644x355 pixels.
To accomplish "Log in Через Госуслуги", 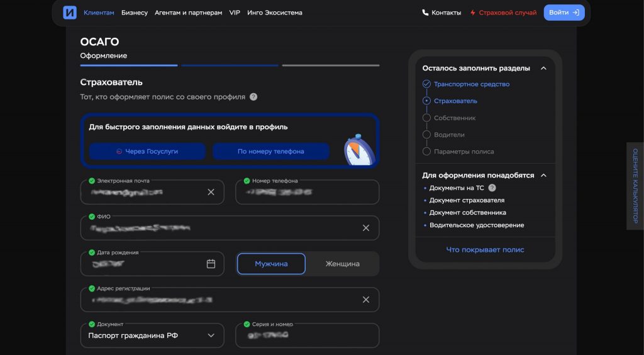I will point(147,152).
